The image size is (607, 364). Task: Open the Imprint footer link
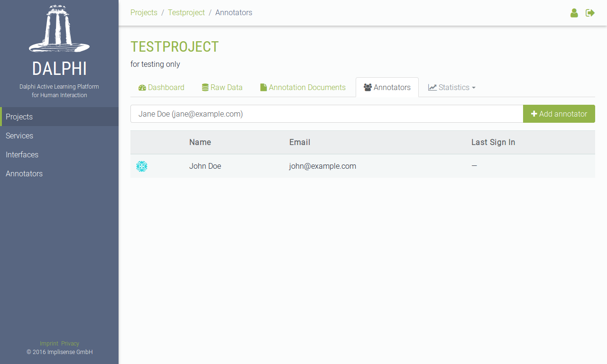(x=49, y=344)
